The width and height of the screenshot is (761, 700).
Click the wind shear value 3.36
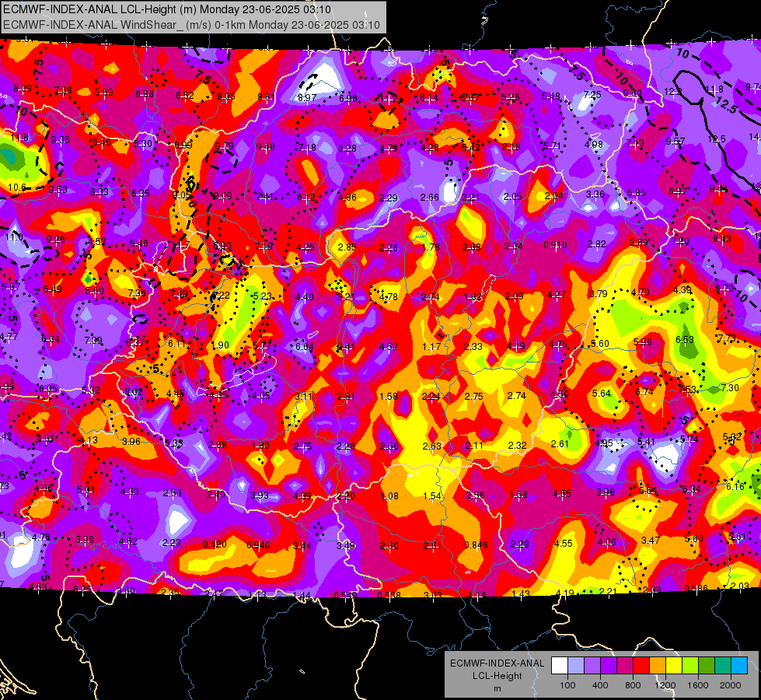pyautogui.click(x=595, y=194)
